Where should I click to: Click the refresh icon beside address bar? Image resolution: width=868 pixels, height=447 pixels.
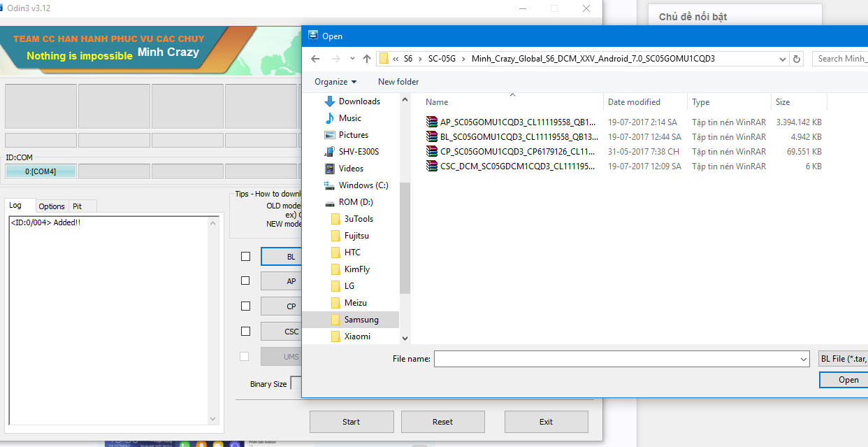(x=797, y=59)
